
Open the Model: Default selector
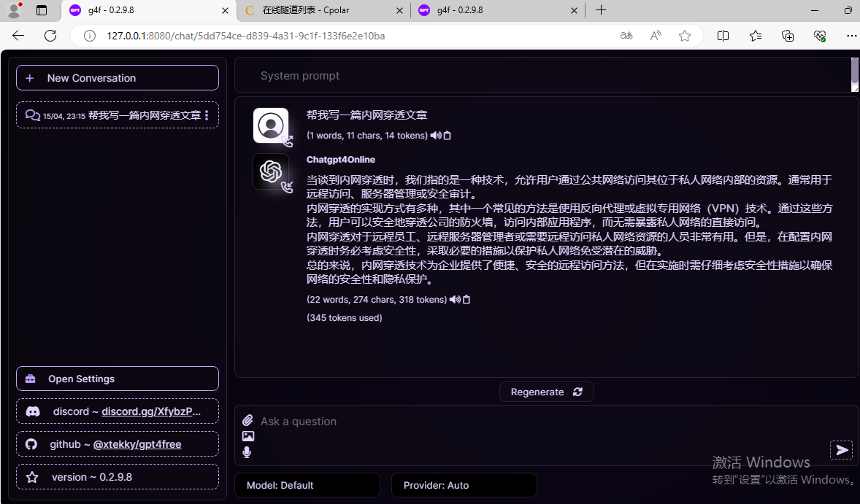(x=307, y=484)
